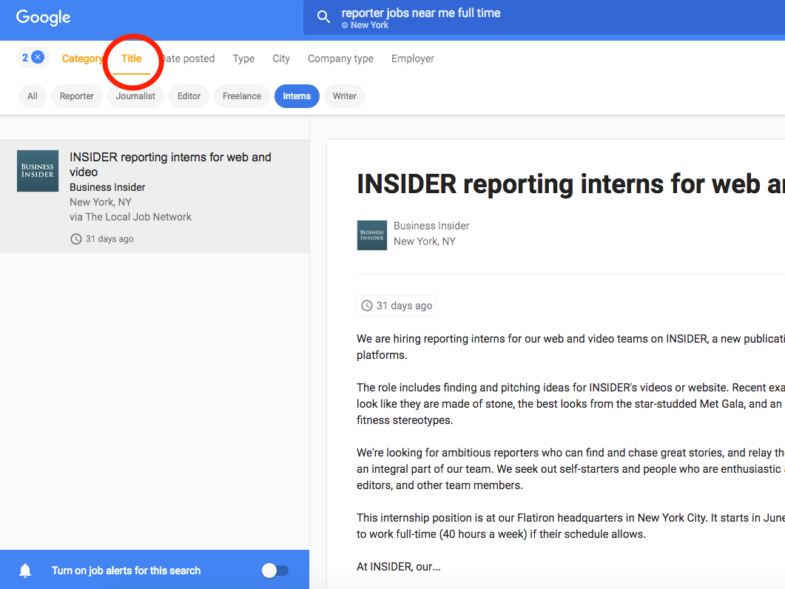
Task: Click 'via The Local Job Network' text
Action: 130,217
